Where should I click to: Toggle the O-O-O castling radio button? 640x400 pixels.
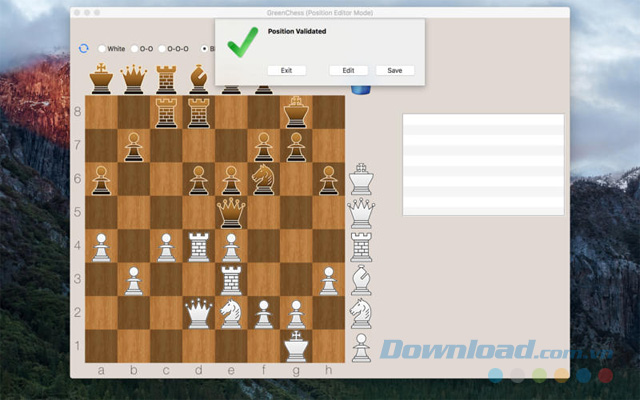tap(162, 49)
